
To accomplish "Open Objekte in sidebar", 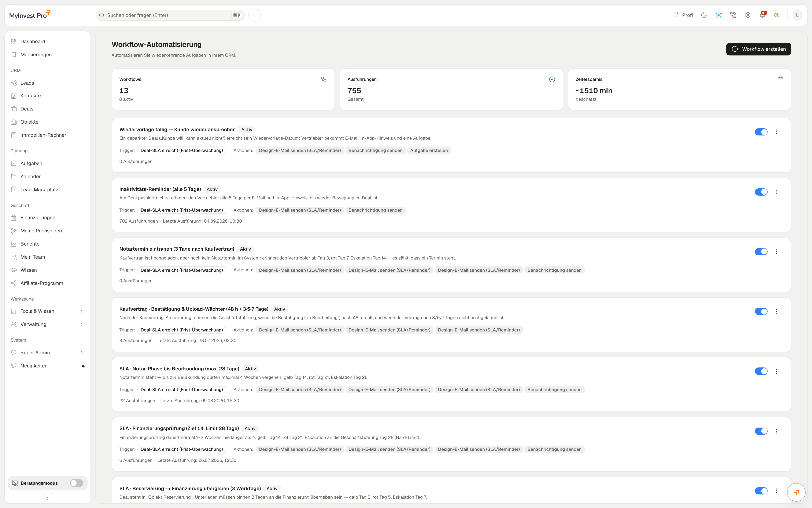I will coord(48,122).
